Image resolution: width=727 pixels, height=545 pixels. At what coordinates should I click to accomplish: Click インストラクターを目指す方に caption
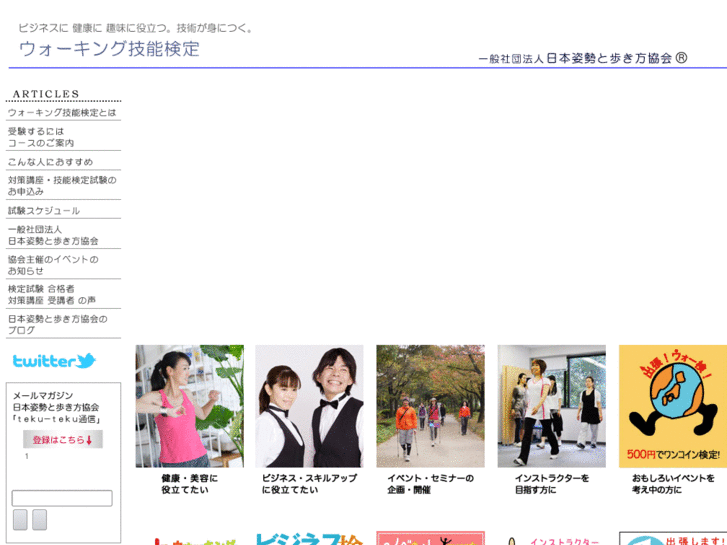pos(552,484)
